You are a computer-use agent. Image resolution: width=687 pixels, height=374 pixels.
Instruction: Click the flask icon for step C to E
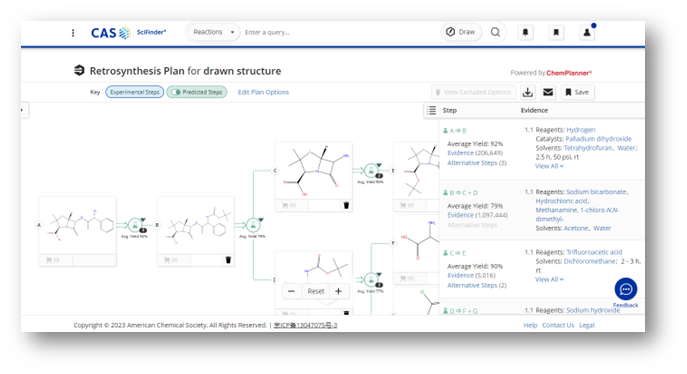(371, 170)
